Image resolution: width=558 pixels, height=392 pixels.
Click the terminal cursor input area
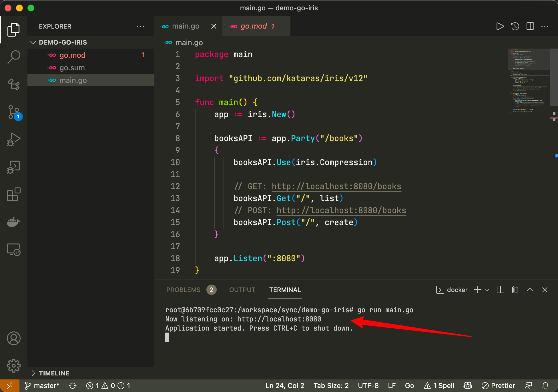[167, 337]
